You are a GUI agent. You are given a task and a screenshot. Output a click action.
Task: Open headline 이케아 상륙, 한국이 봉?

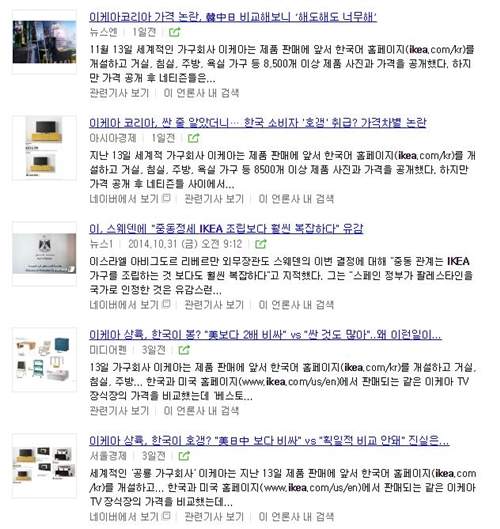[265, 335]
